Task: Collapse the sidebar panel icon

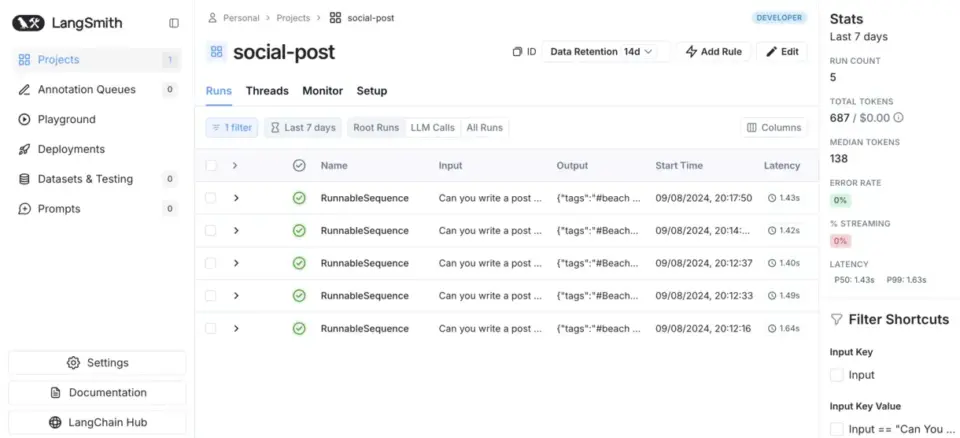Action: [x=174, y=23]
